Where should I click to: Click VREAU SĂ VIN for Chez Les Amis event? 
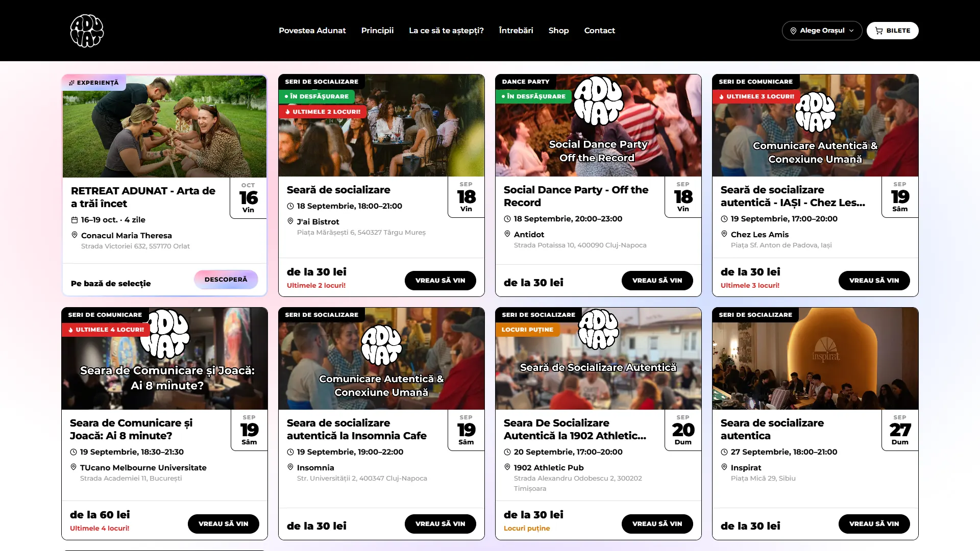coord(874,281)
